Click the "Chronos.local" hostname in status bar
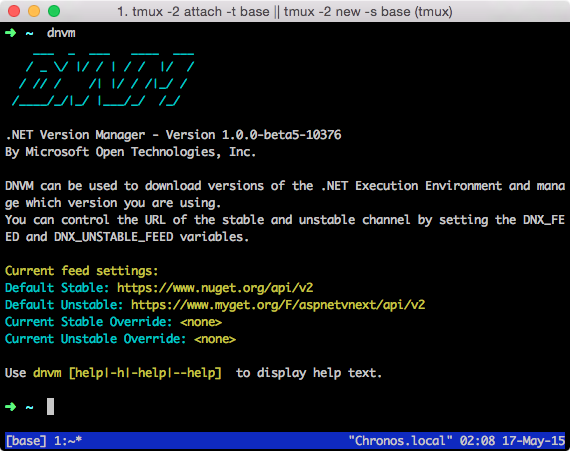 (400, 441)
